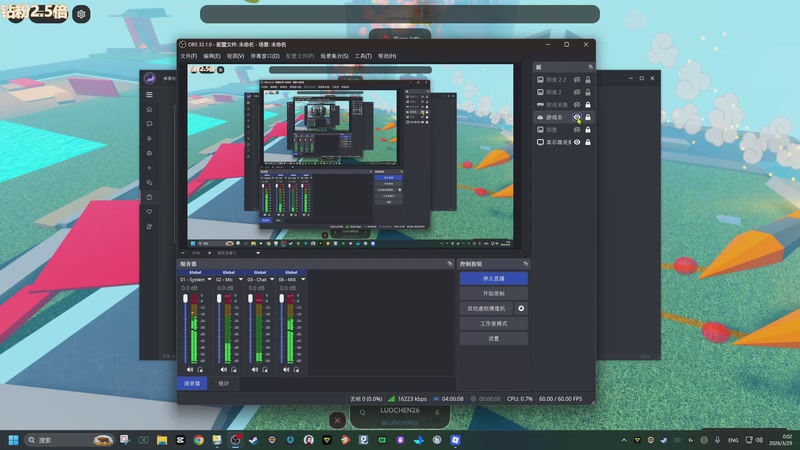This screenshot has width=800, height=450.
Task: Open the 文件(F) menu
Action: [x=188, y=56]
